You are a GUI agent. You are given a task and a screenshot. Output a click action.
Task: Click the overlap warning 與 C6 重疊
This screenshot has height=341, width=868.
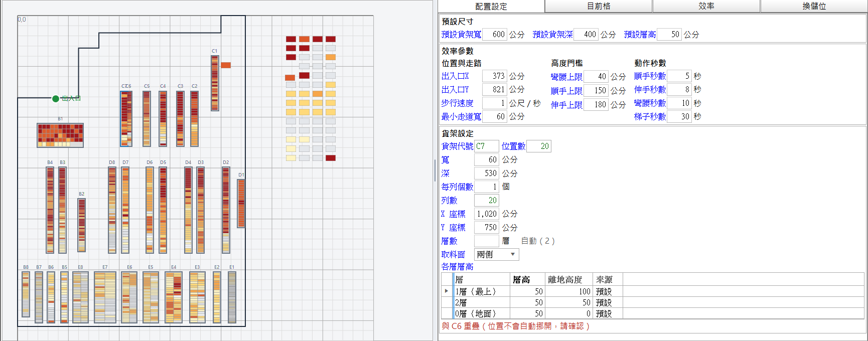pyautogui.click(x=515, y=326)
